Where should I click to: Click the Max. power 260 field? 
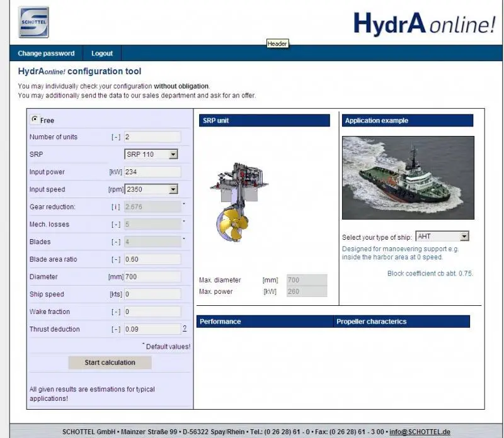point(307,291)
